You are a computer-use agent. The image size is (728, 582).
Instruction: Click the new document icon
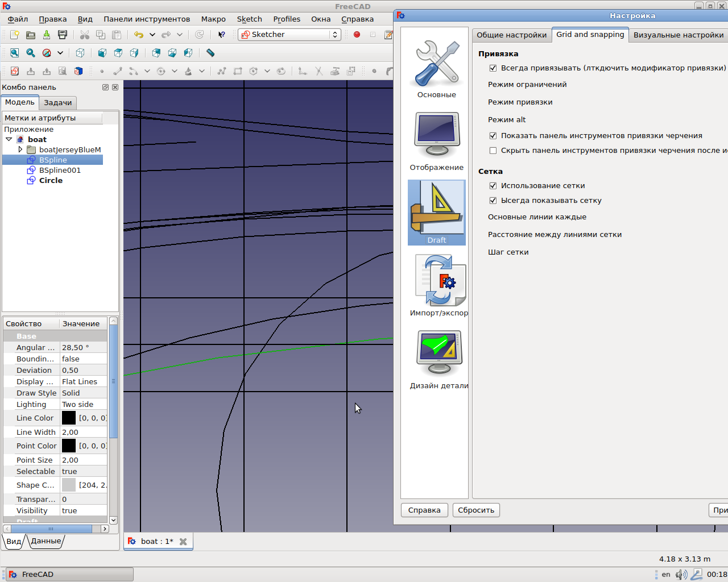click(15, 35)
